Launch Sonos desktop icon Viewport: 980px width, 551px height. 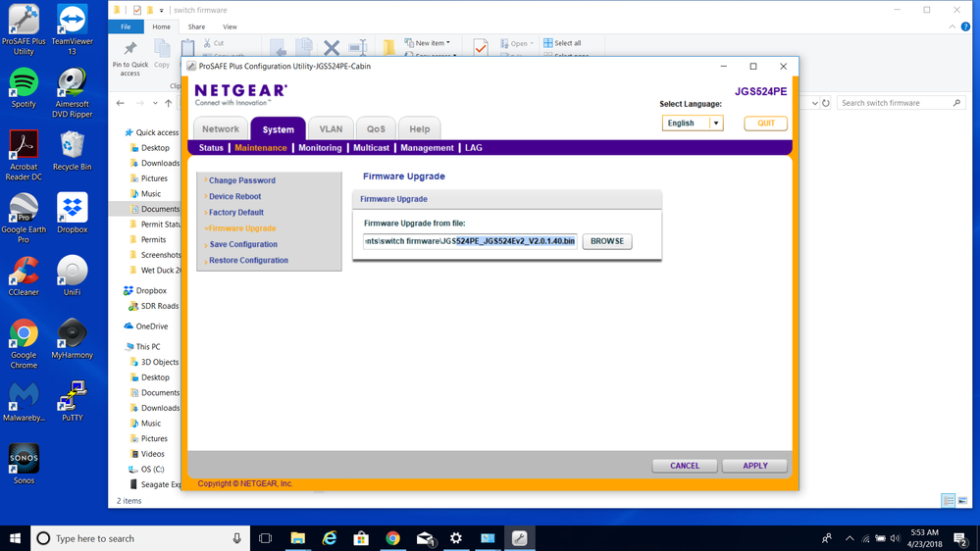click(x=24, y=464)
